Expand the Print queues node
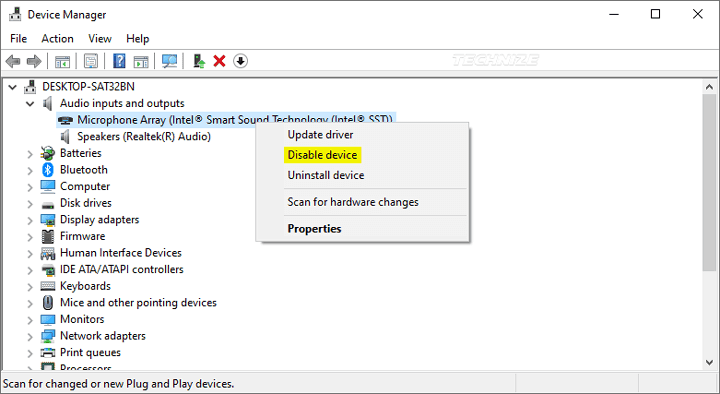 tap(30, 353)
